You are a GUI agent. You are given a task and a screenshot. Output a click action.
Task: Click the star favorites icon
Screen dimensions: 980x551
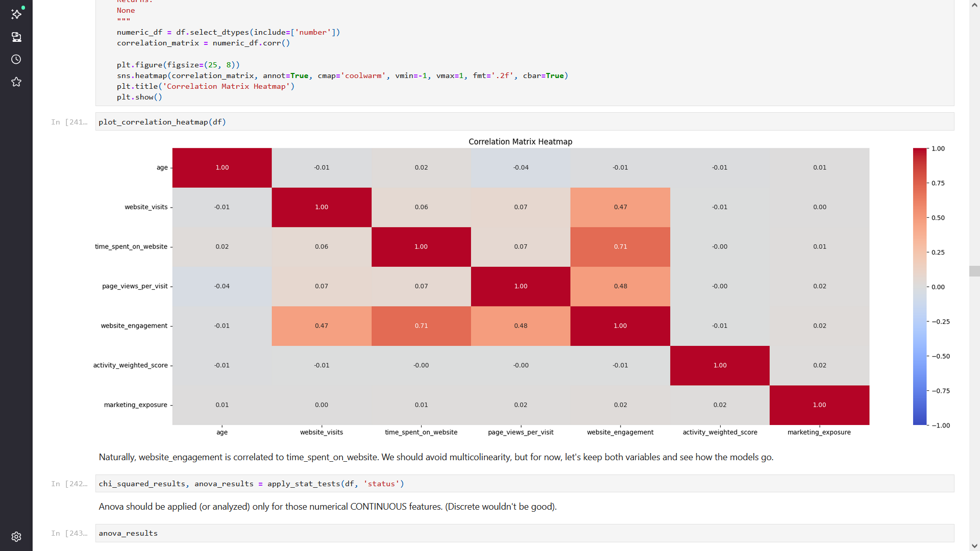16,82
